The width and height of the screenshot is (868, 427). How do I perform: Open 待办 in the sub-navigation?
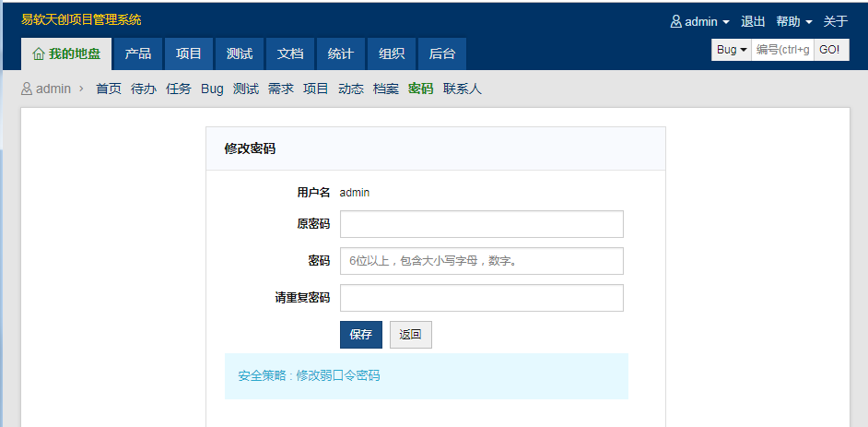click(x=144, y=89)
